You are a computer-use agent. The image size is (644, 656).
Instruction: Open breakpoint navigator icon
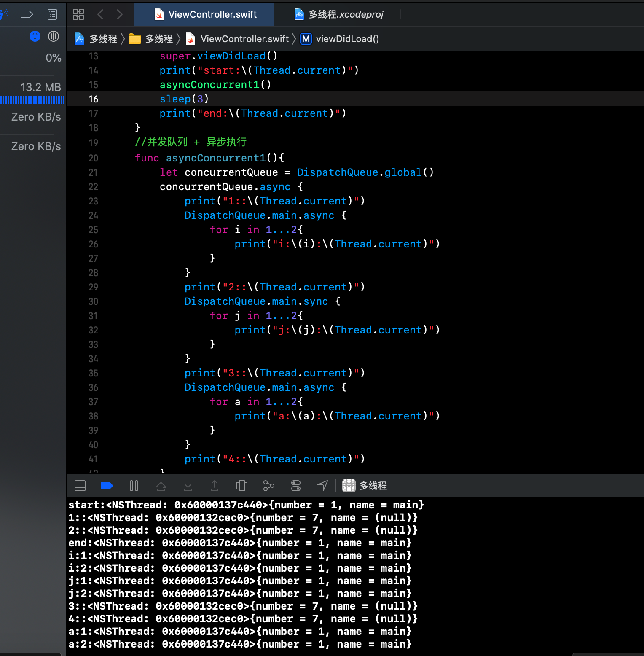[x=27, y=14]
